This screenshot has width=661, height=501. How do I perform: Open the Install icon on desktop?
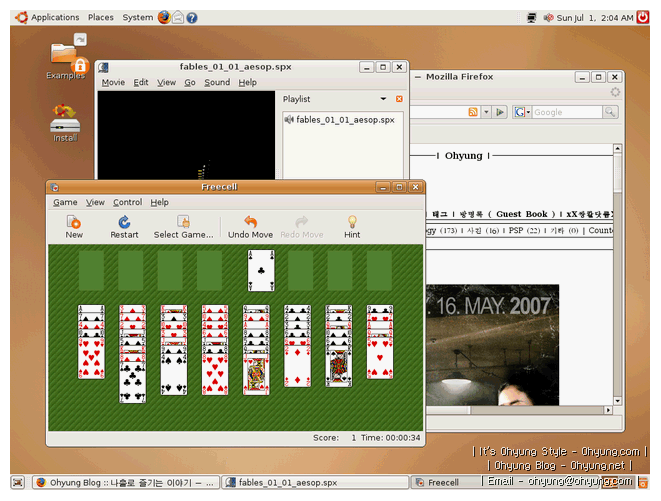65,124
